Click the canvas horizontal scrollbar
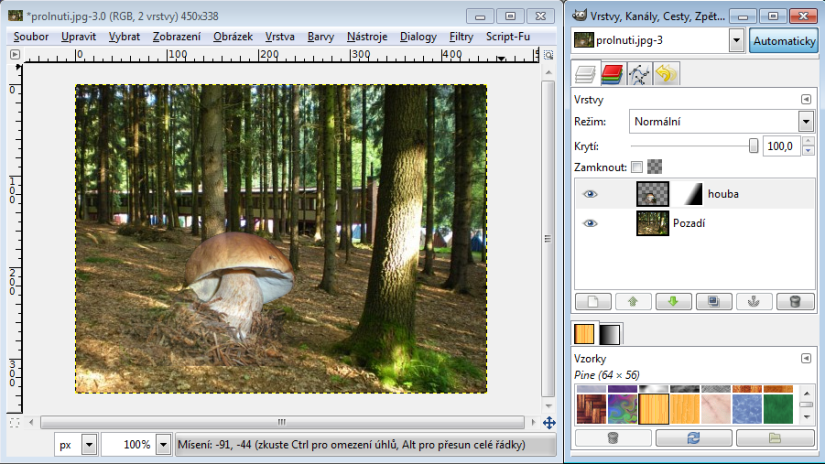The height and width of the screenshot is (464, 825). click(282, 422)
